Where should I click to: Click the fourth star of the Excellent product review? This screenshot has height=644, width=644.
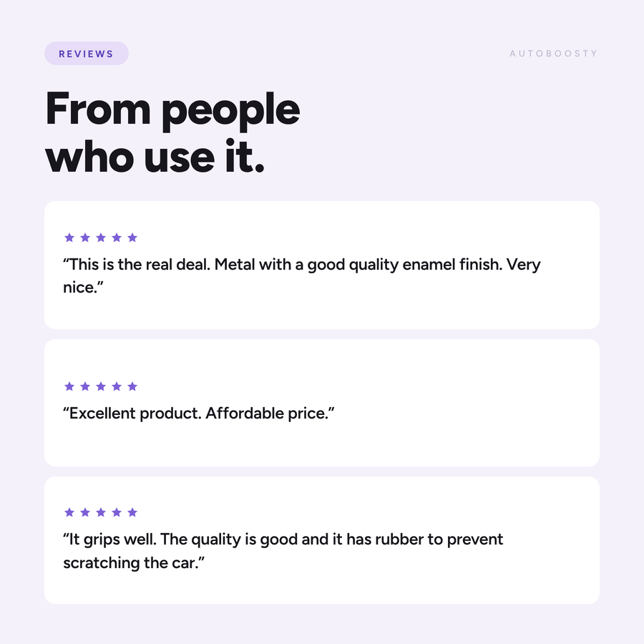(117, 386)
